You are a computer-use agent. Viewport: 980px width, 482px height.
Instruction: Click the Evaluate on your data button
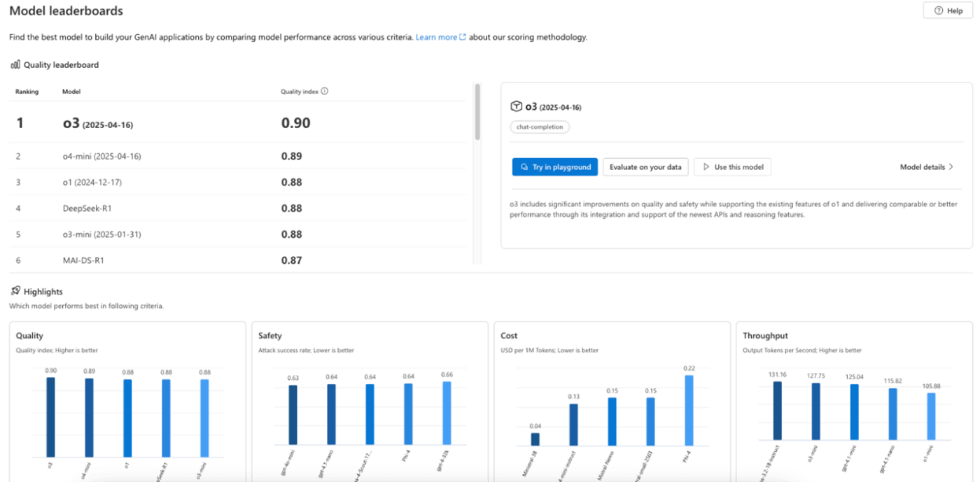pos(645,166)
